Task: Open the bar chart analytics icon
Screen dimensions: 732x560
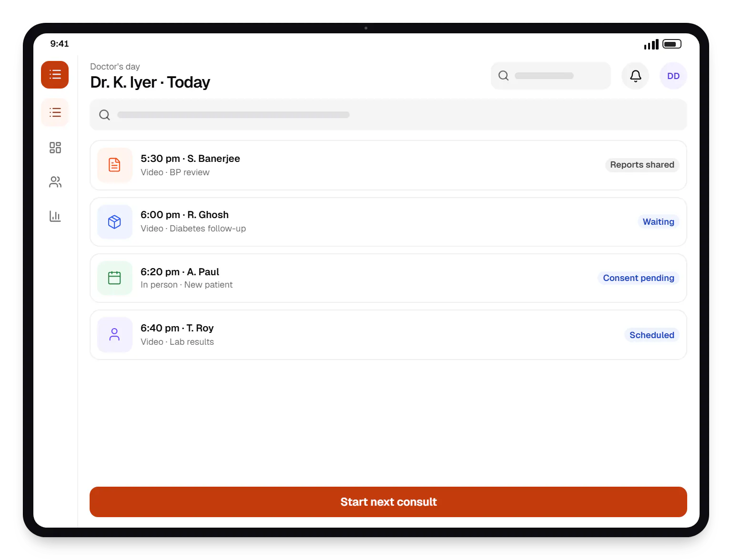Action: (x=55, y=216)
